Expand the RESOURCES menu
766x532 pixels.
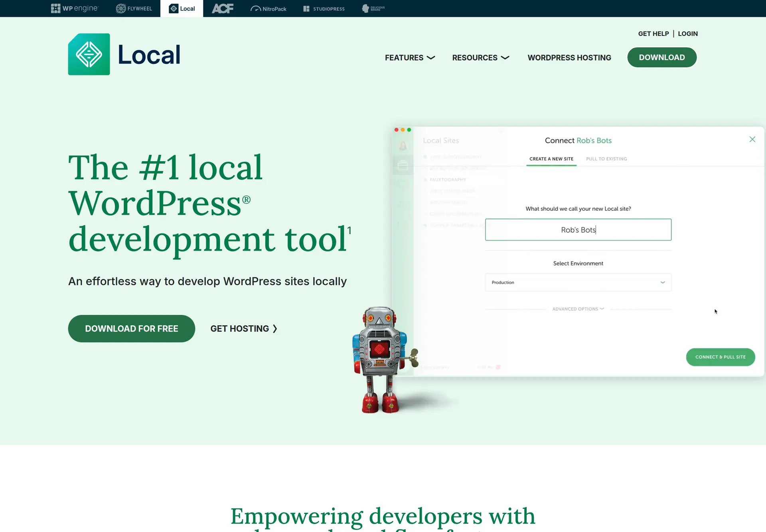481,57
